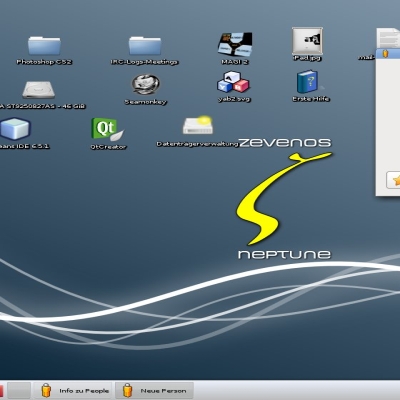
Task: Launch the QtCreator icon
Action: click(x=107, y=129)
